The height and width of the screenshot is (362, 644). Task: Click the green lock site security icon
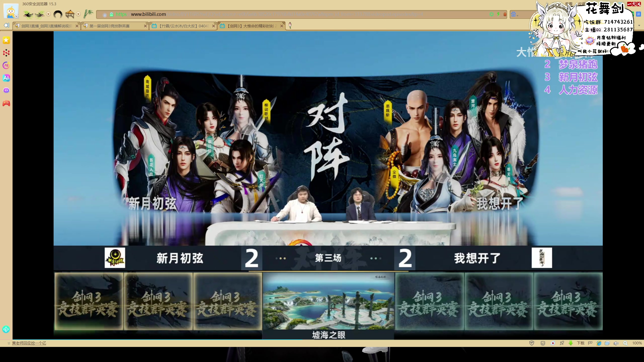(111, 15)
